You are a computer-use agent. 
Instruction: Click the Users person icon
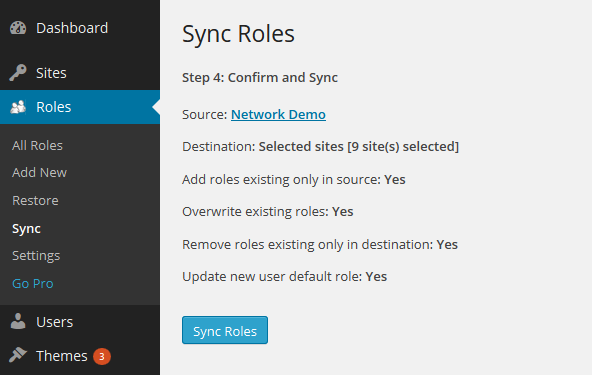[18, 321]
